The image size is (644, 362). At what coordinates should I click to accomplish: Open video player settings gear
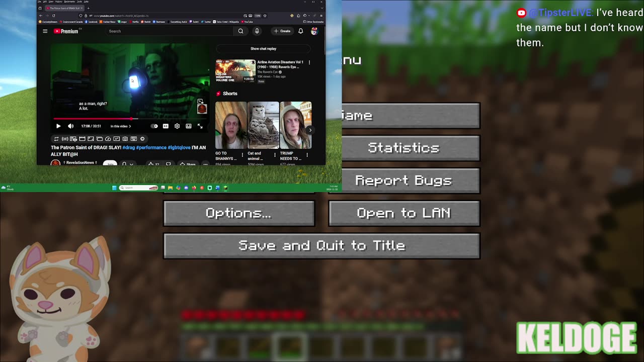click(x=177, y=126)
